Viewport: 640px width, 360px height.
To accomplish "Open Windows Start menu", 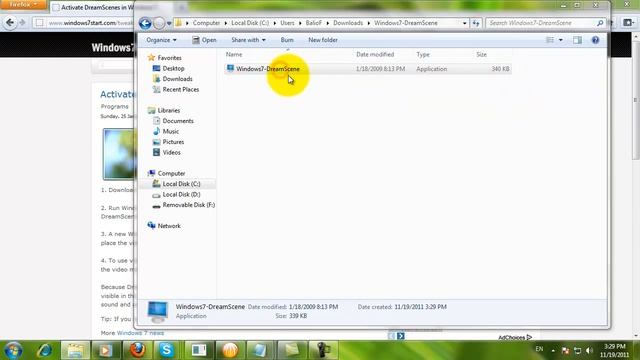I will tap(13, 351).
